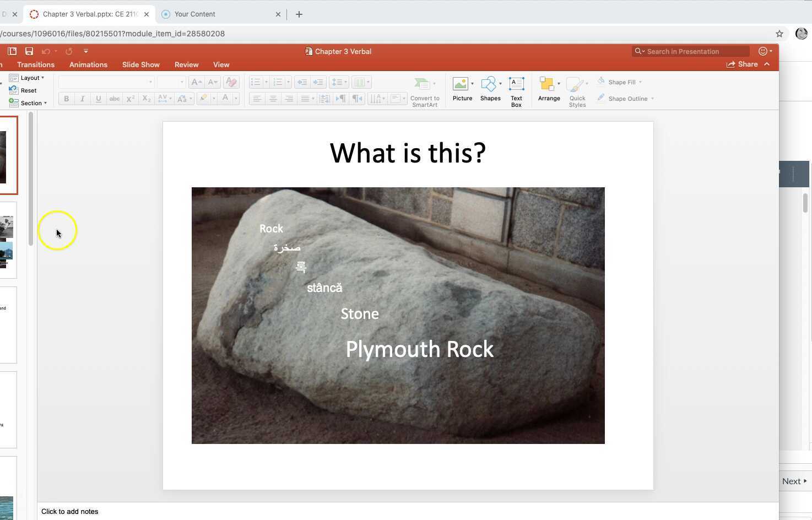Open the Layout dropdown

point(27,78)
